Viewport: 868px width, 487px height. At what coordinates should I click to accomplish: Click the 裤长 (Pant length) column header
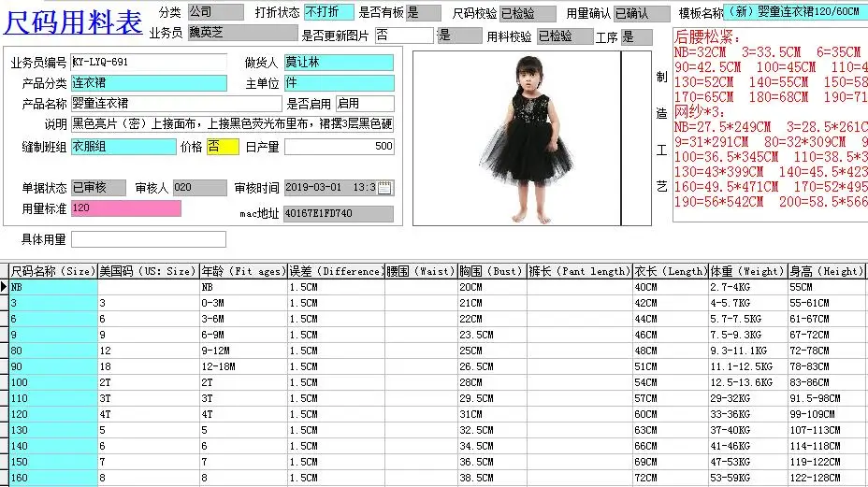point(580,271)
